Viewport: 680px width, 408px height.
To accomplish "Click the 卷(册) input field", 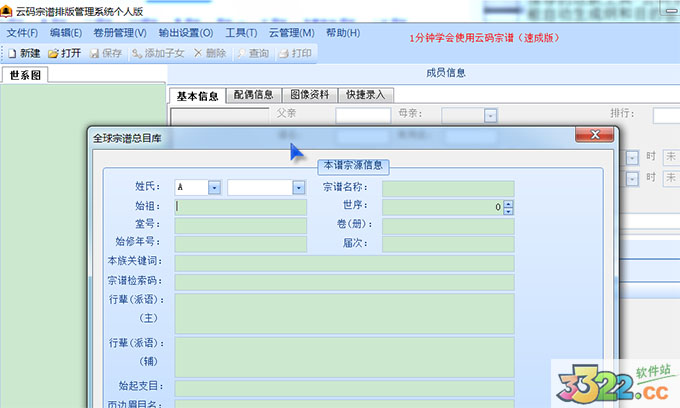I will (448, 226).
